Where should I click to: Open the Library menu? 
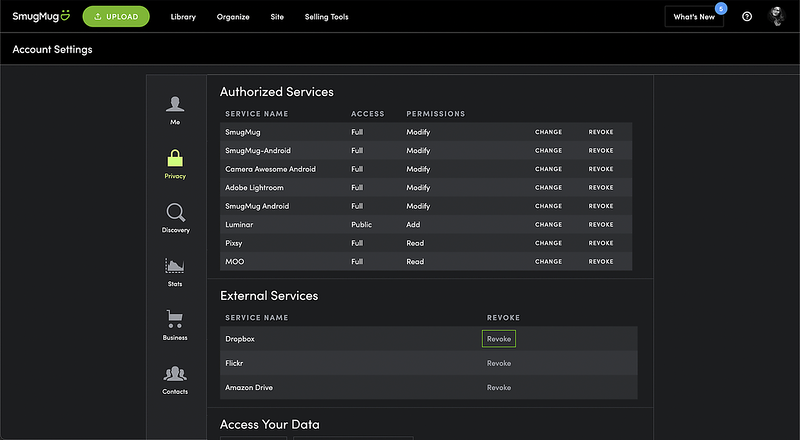click(x=183, y=17)
